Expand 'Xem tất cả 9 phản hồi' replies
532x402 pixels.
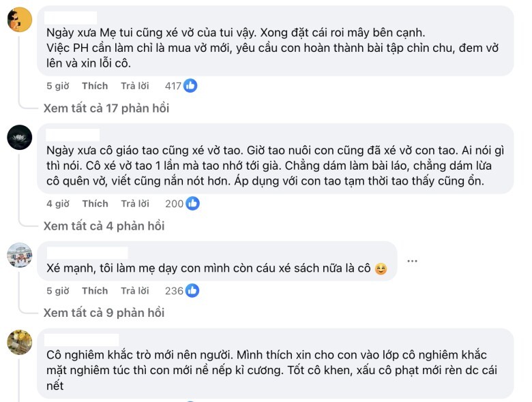[104, 313]
